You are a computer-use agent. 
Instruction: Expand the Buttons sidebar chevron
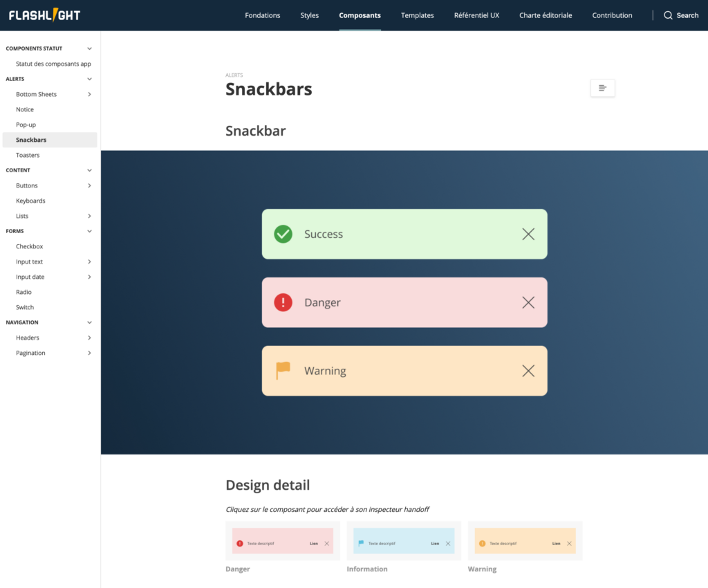[88, 185]
